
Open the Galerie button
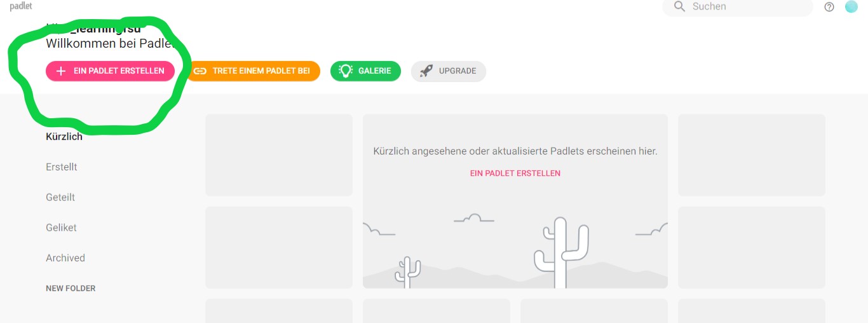pyautogui.click(x=365, y=71)
